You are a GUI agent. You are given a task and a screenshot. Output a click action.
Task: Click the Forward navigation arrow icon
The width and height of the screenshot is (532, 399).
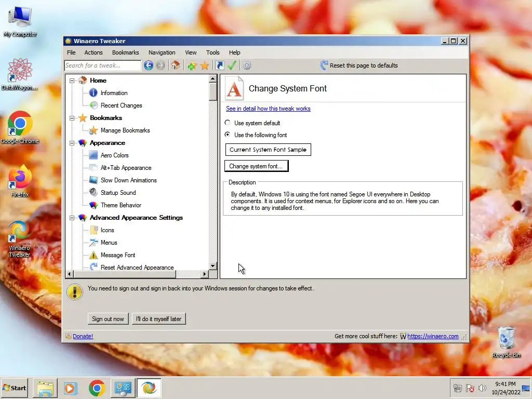pos(161,65)
